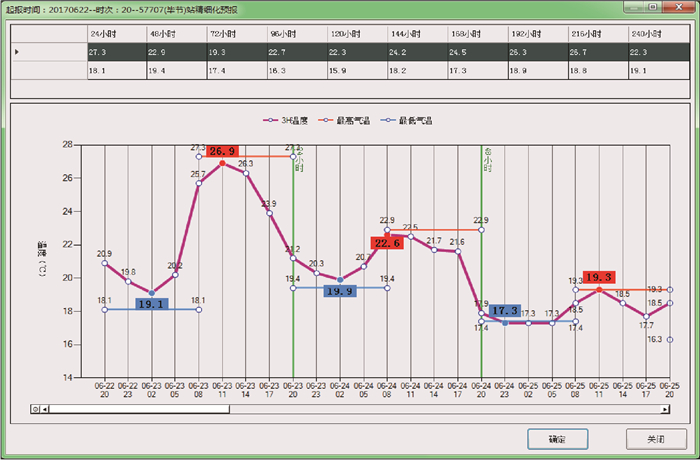Screen dimensions: 700x460
Task: Click the scrollbar right arrow
Action: pos(665,409)
